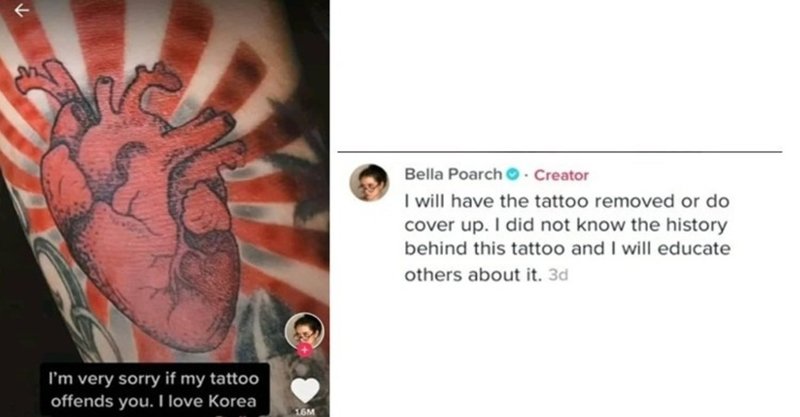The height and width of the screenshot is (417, 800).
Task: Tap the ring-shaped tattoo at the lower left
Action: (x=77, y=301)
